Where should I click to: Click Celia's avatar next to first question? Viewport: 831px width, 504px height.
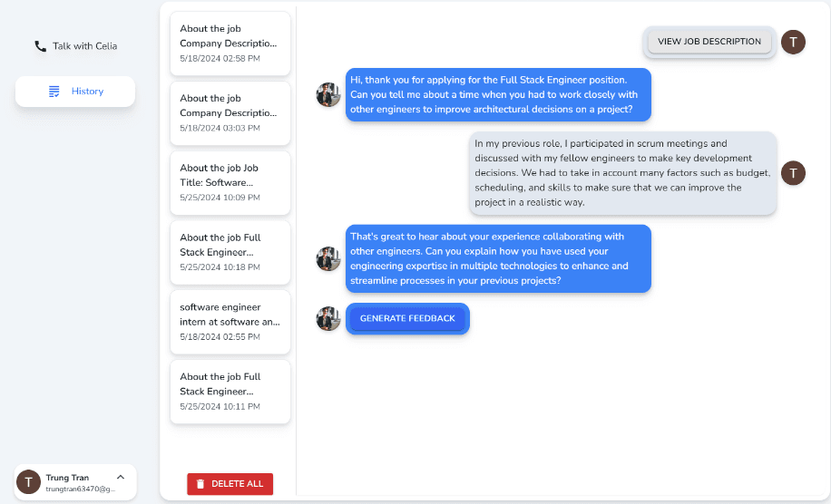tap(328, 95)
